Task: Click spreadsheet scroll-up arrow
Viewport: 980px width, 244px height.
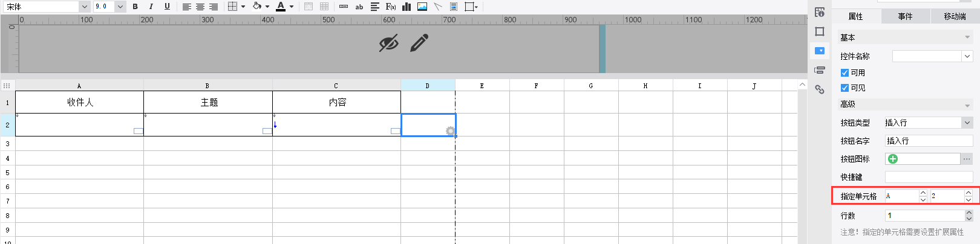Action: (x=802, y=85)
